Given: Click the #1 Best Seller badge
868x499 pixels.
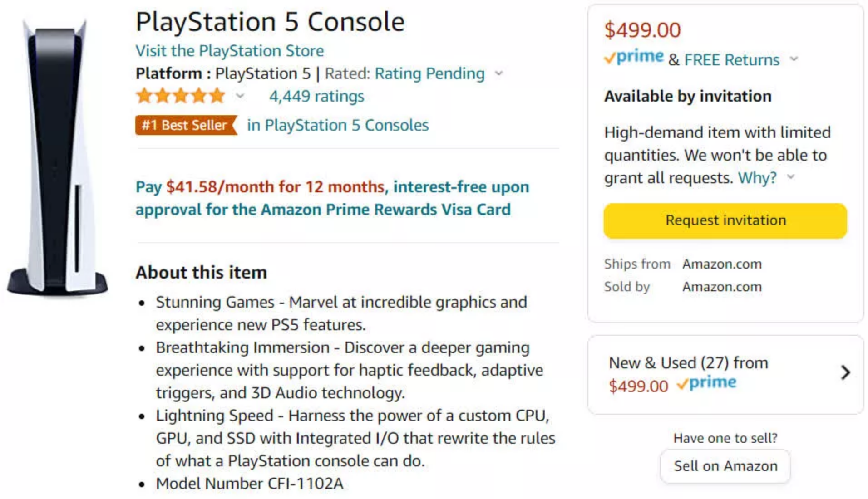Looking at the screenshot, I should pos(186,125).
